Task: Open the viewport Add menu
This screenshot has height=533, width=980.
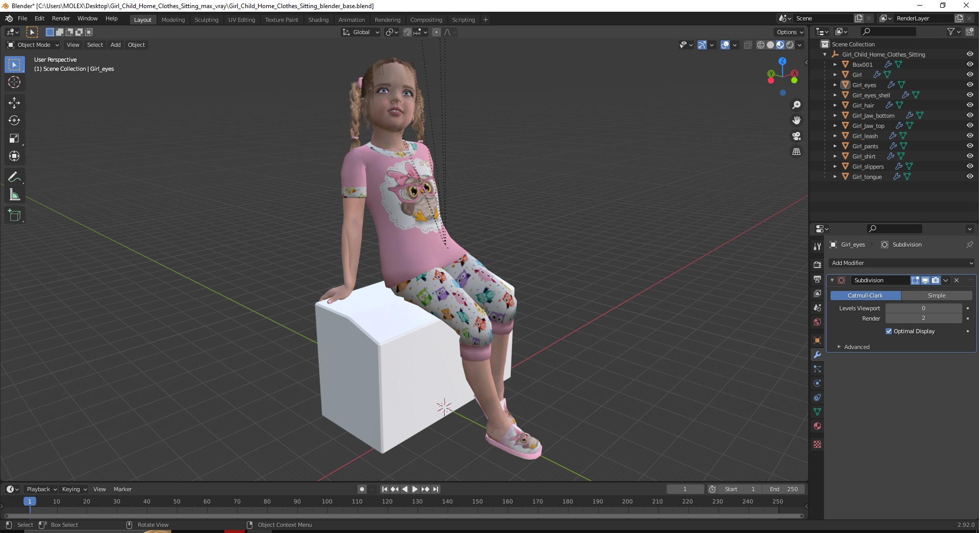Action: [x=116, y=45]
